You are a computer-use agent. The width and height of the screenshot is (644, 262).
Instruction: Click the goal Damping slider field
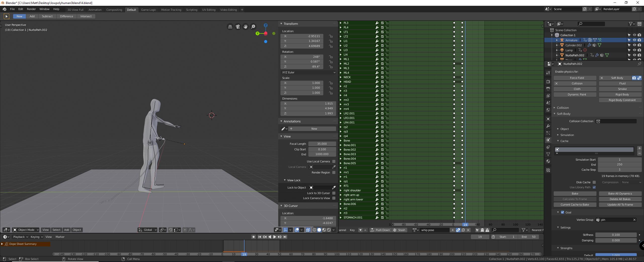point(616,240)
